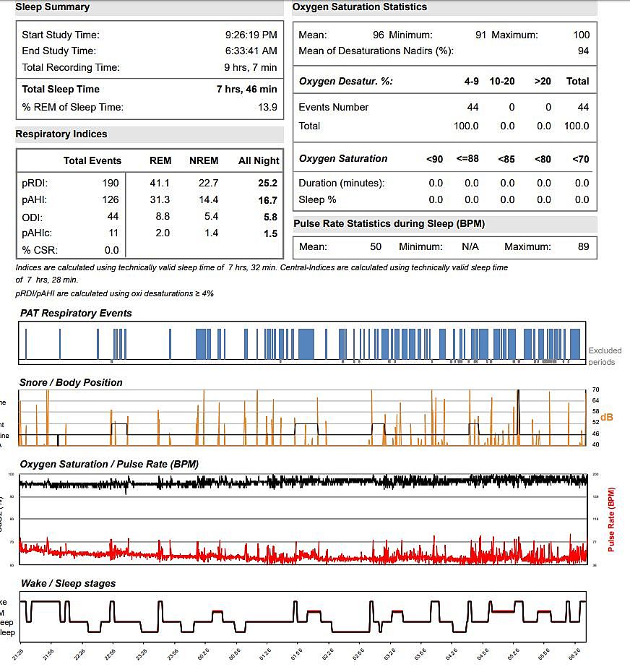Click the total recording time 9 hrs, 7 min
630x672 pixels.
click(x=250, y=67)
